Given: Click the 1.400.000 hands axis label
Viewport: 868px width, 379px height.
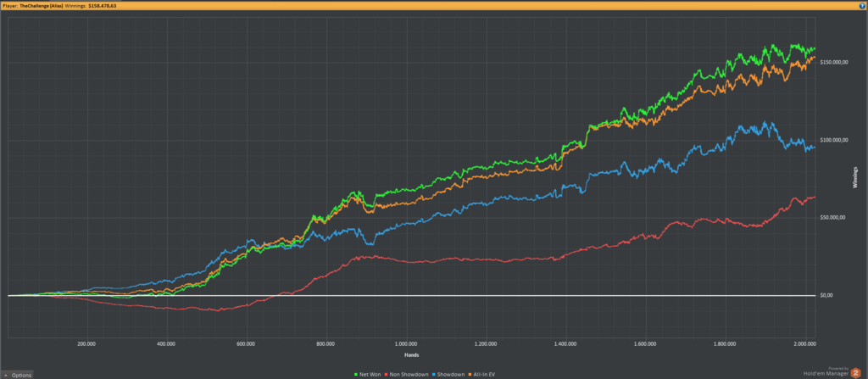Looking at the screenshot, I should [x=565, y=343].
